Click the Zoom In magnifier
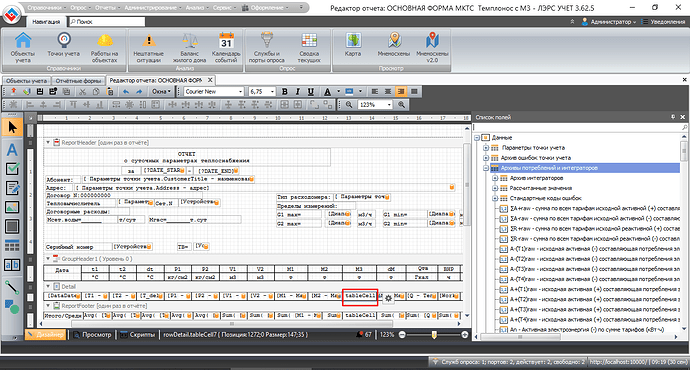Viewport: 690px width, 370px height. pos(401,105)
